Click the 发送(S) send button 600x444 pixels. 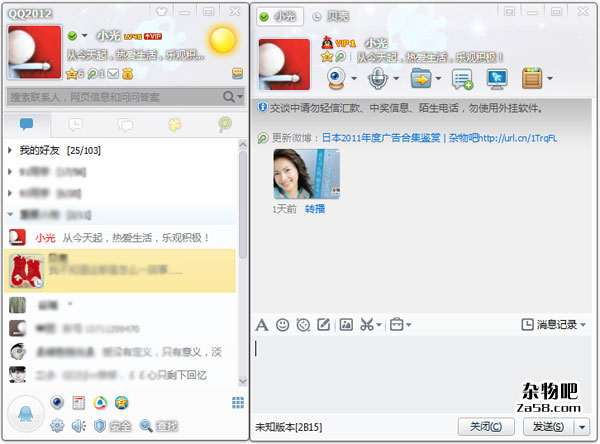click(548, 426)
